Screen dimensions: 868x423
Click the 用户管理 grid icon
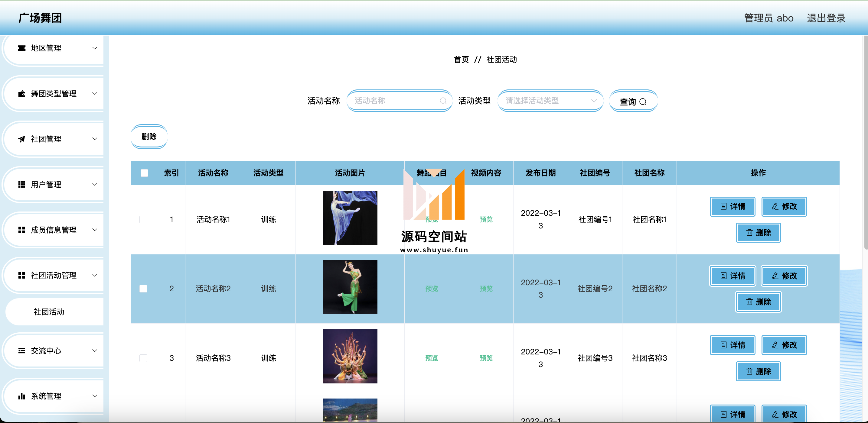pyautogui.click(x=21, y=184)
